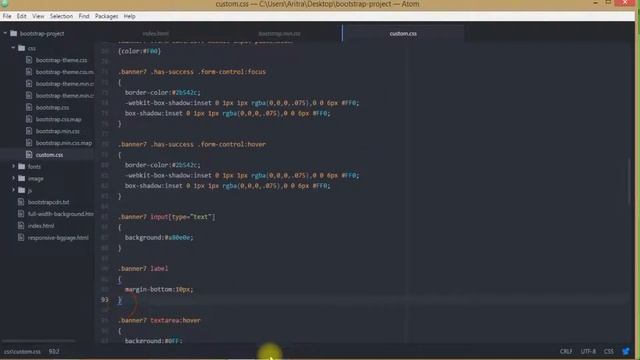Click the custom.css file icon in tree
640x360 pixels.
point(29,155)
